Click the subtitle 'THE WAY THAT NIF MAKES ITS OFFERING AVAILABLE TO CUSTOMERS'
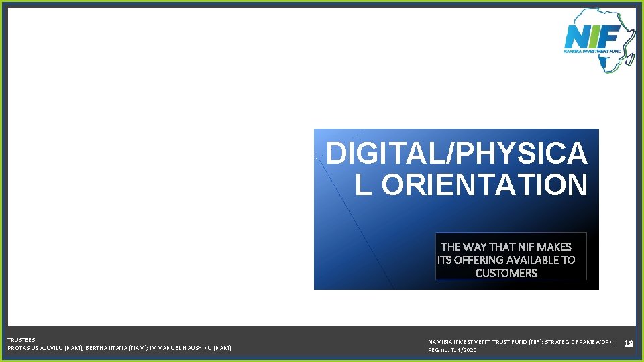The image size is (644, 362). [x=506, y=260]
